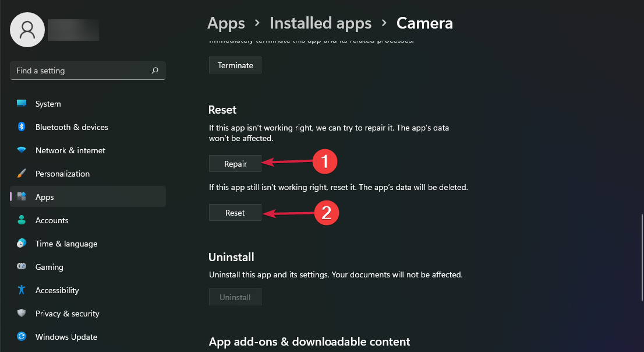Open the Personalization brush icon

[x=22, y=174]
